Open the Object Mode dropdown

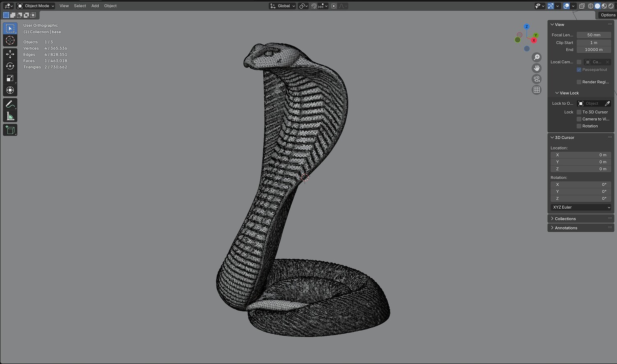36,6
